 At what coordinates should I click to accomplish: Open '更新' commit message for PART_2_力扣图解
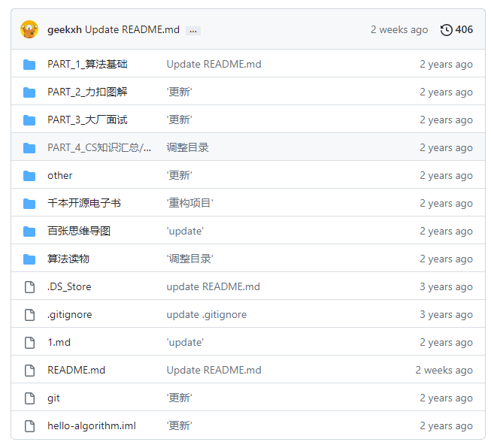pyautogui.click(x=179, y=92)
